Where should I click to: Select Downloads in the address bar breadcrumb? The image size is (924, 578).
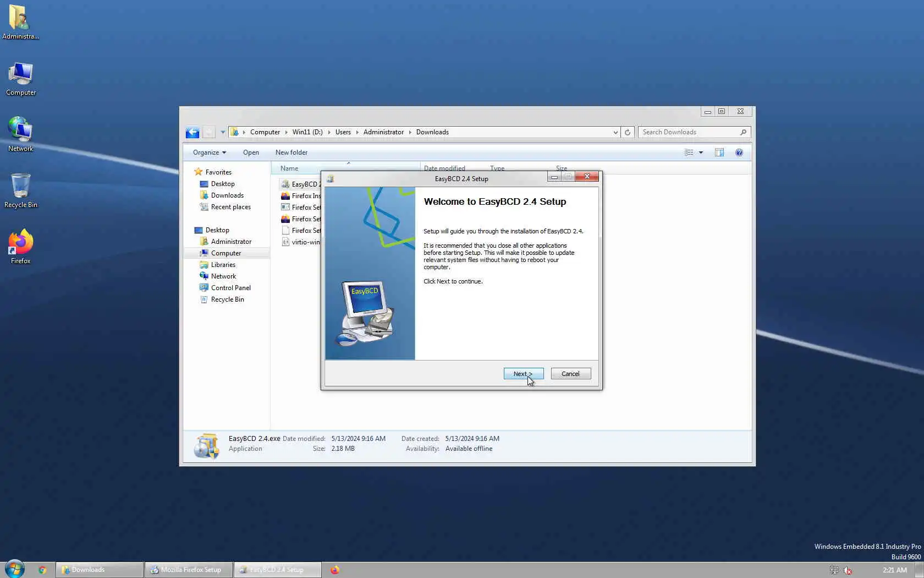tap(432, 132)
